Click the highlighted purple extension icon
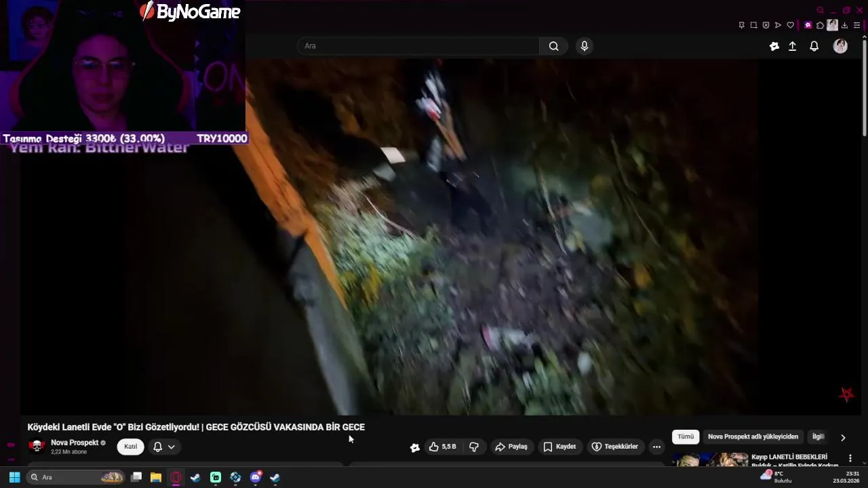The height and width of the screenshot is (488, 868). point(808,25)
